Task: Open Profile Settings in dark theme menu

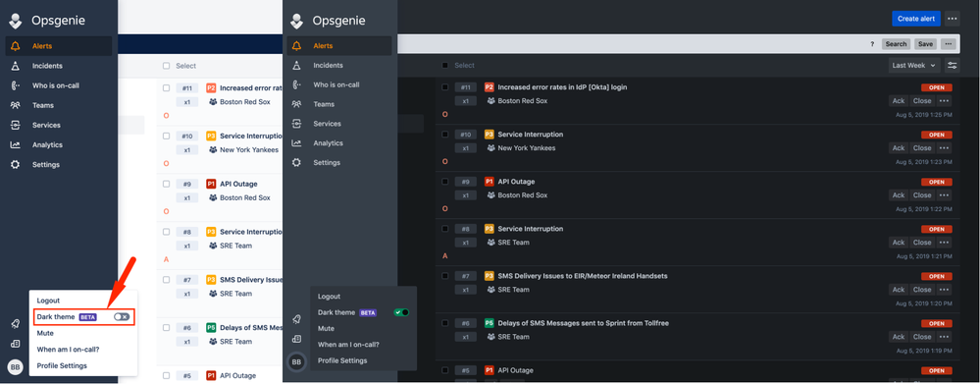Action: coord(342,360)
